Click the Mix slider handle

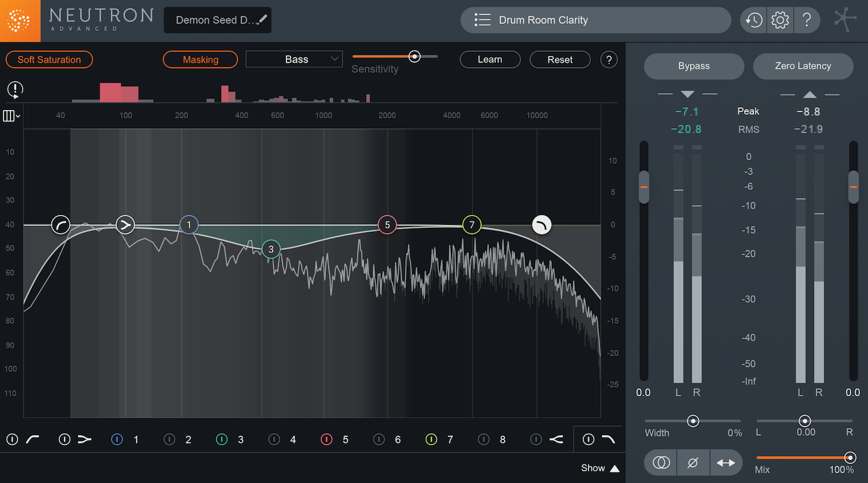pyautogui.click(x=850, y=457)
